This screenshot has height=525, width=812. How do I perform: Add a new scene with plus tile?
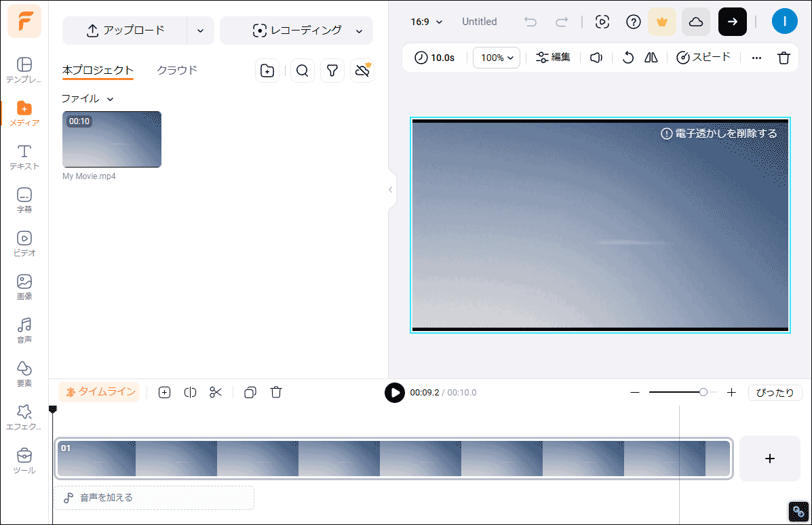pyautogui.click(x=770, y=459)
